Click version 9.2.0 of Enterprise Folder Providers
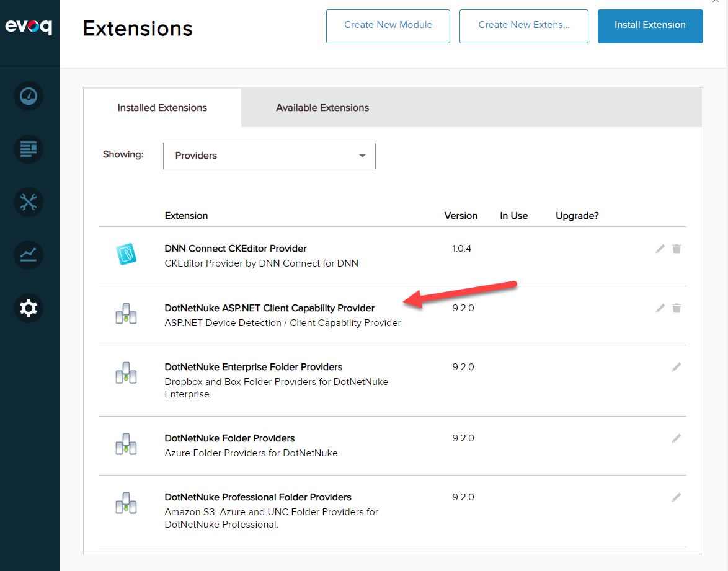728x571 pixels. (463, 367)
